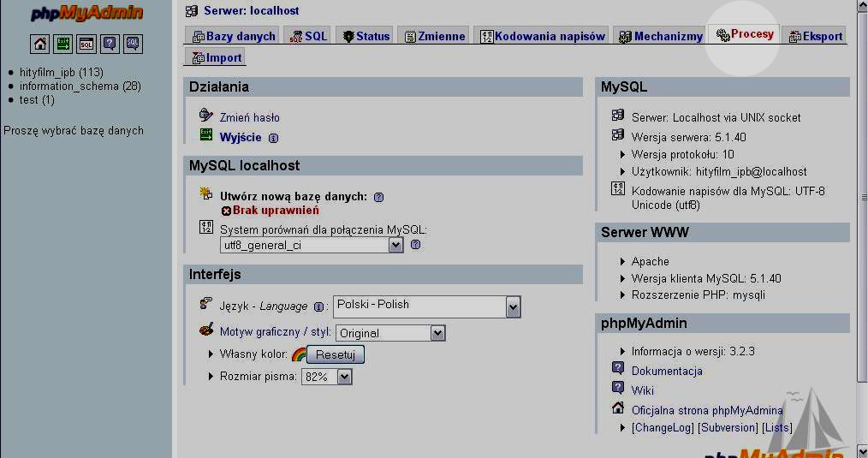Image resolution: width=868 pixels, height=458 pixels.
Task: Click the info icon next to Wyjście
Action: pyautogui.click(x=273, y=138)
